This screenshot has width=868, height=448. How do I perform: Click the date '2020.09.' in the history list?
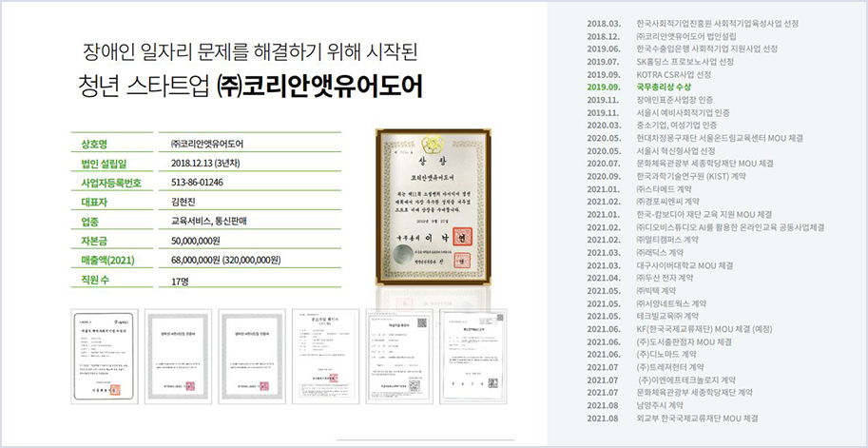604,176
